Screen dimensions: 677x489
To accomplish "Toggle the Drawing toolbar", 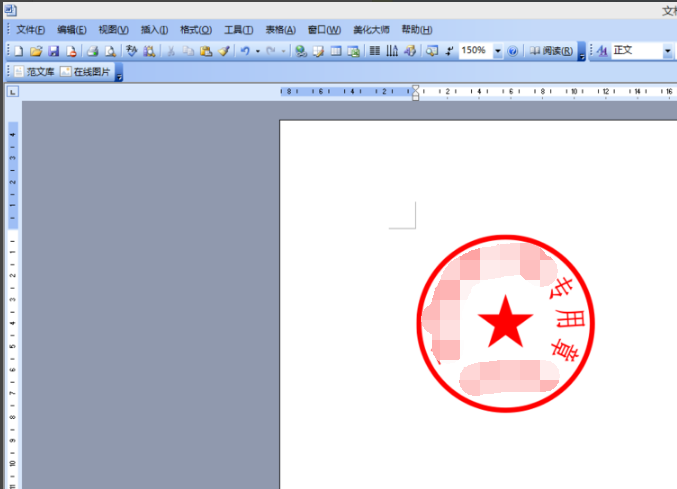I will 410,51.
